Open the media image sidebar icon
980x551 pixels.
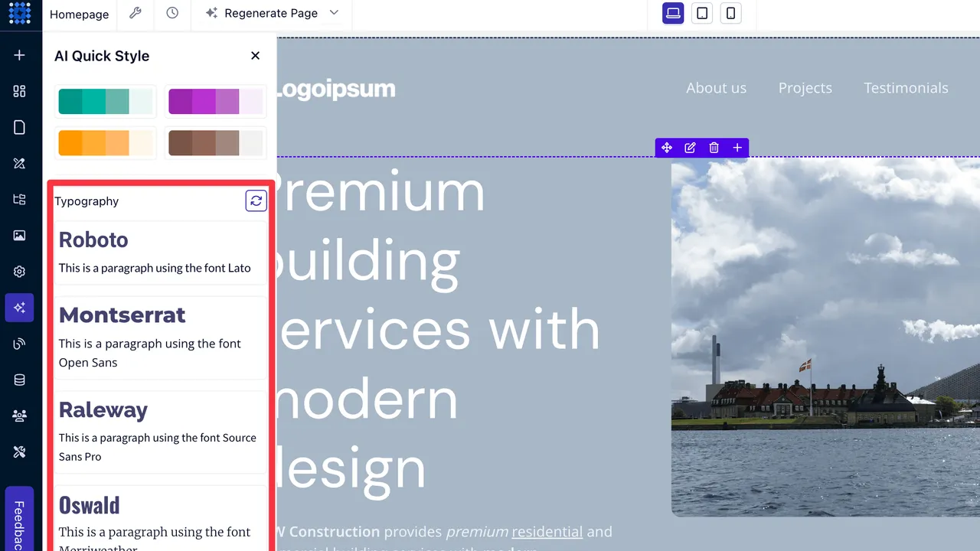pos(20,235)
